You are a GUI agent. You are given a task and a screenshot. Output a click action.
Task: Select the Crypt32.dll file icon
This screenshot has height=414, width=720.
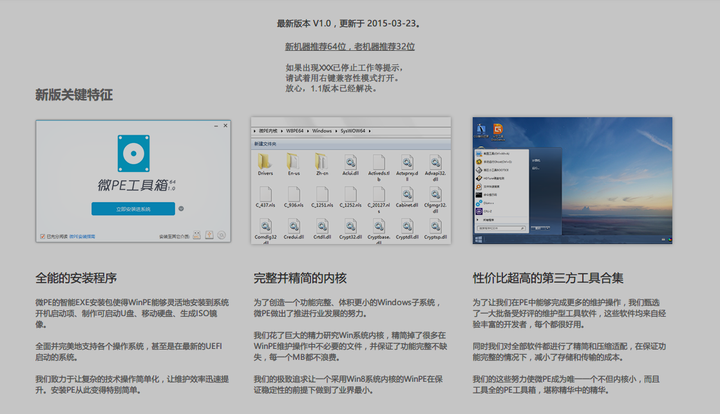pyautogui.click(x=350, y=226)
